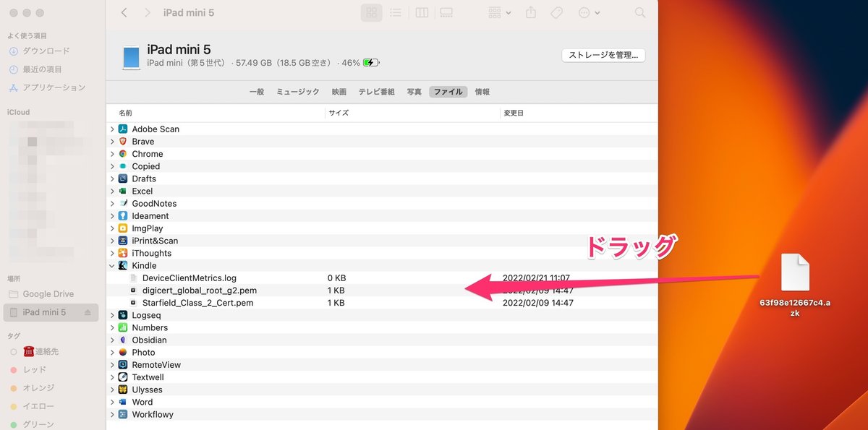The height and width of the screenshot is (430, 868).
Task: Open the ミュージック tab
Action: [x=297, y=92]
